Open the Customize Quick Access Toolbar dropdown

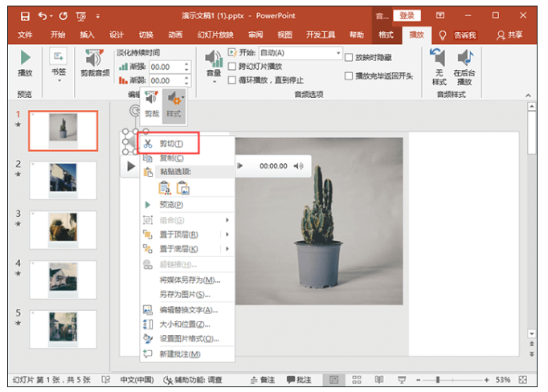tap(98, 16)
